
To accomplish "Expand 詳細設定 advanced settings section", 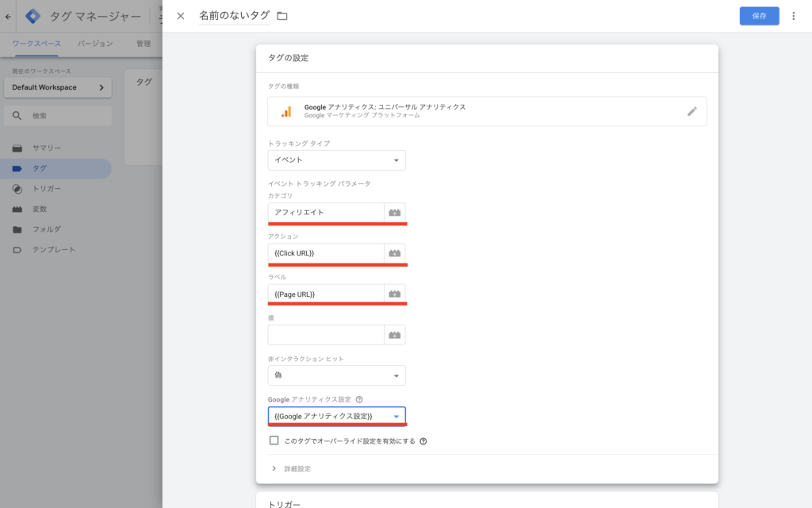I will [x=292, y=468].
